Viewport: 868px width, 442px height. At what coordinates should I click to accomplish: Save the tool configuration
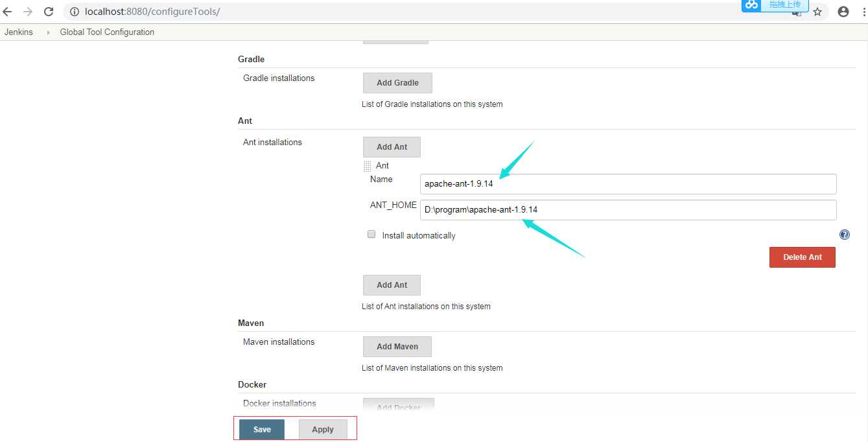pos(262,430)
